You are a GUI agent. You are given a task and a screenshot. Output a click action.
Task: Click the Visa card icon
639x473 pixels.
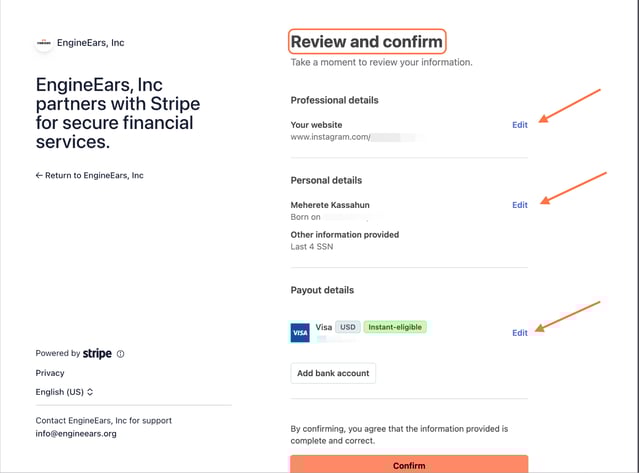(300, 333)
